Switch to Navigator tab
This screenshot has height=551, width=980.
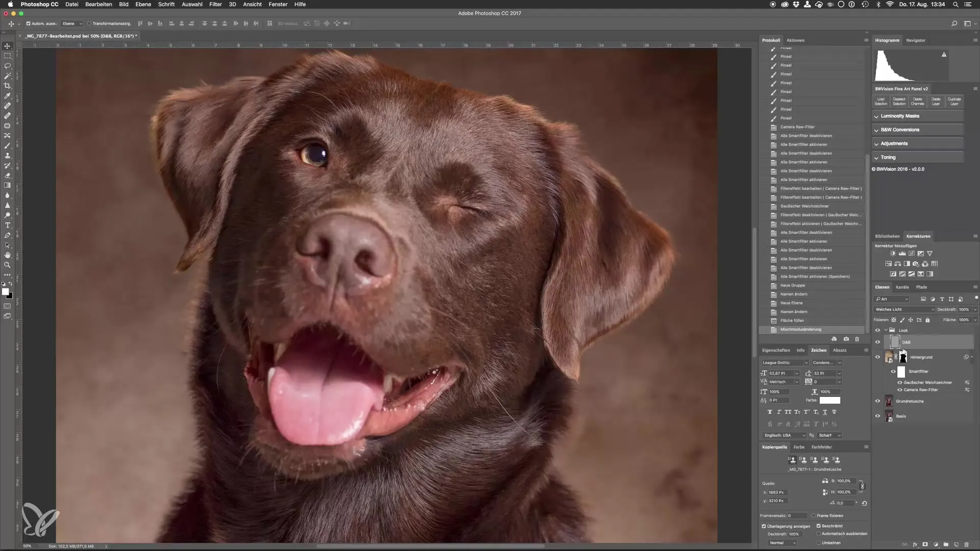click(915, 40)
